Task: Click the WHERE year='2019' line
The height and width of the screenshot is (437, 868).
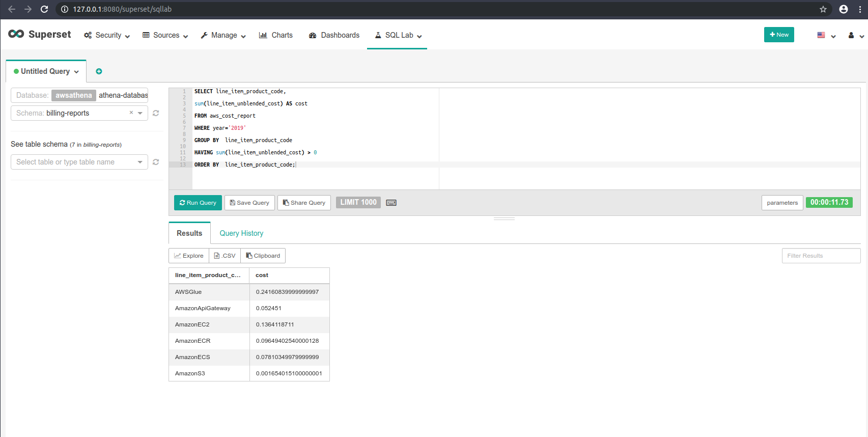Action: pyautogui.click(x=220, y=128)
